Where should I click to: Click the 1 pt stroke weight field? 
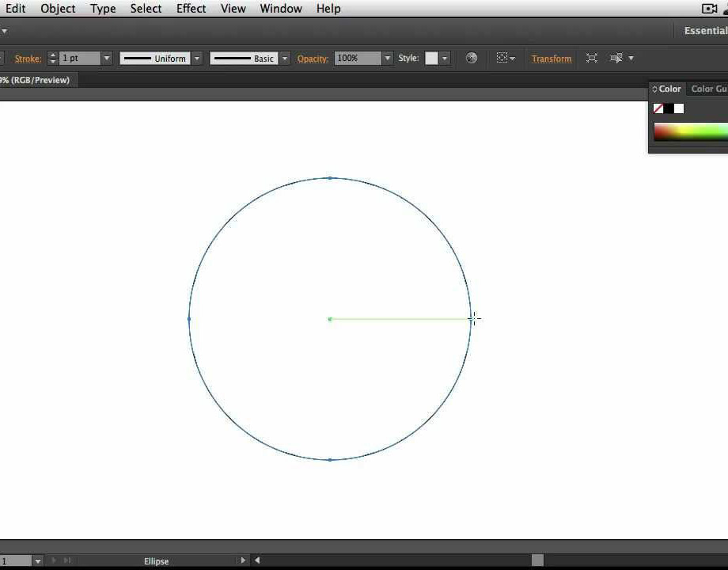(80, 58)
